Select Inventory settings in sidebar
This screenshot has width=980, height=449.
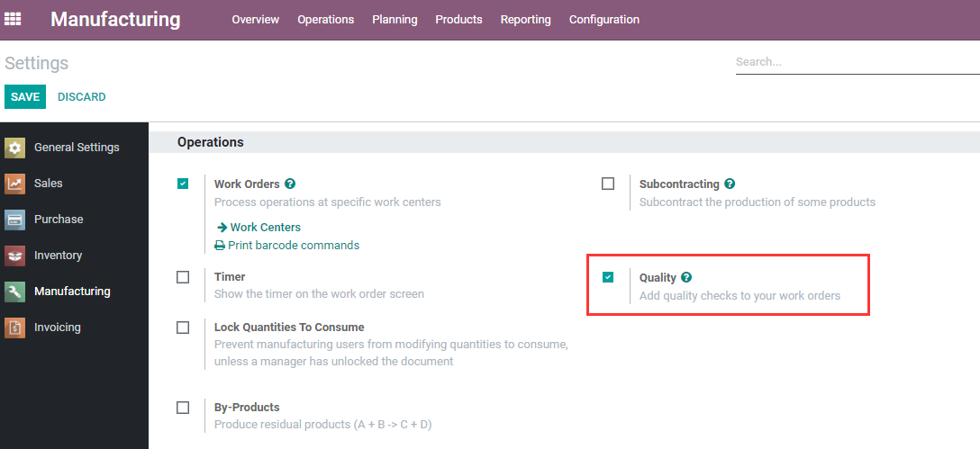[x=59, y=255]
